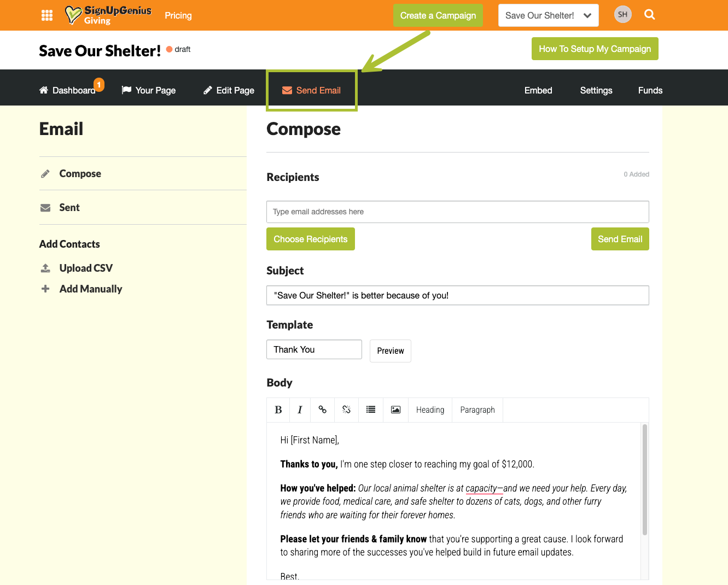Image resolution: width=728 pixels, height=585 pixels.
Task: Switch to the Edit Page tab
Action: [x=229, y=91]
